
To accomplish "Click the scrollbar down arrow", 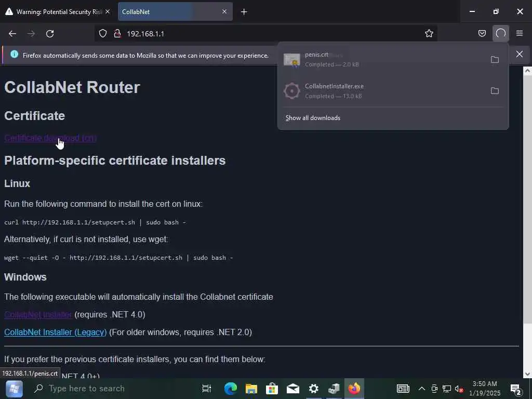I will 527,374.
